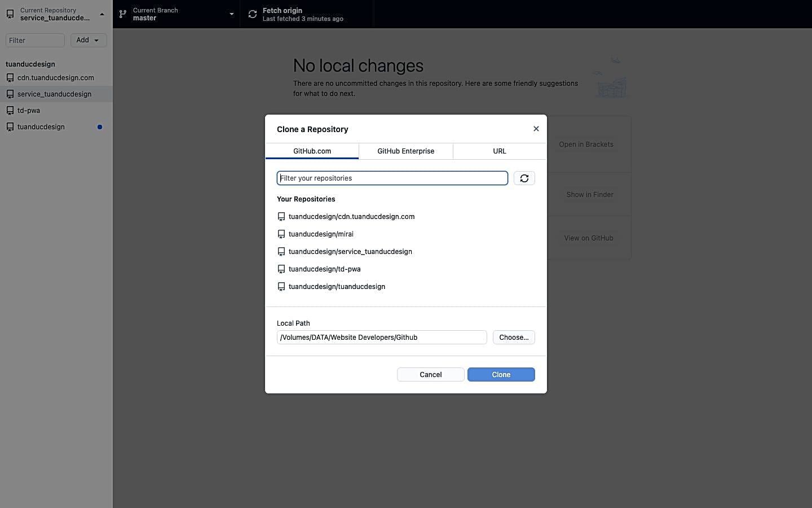Click Open in Brackets button behind dialog
This screenshot has width=812, height=508.
[x=586, y=144]
